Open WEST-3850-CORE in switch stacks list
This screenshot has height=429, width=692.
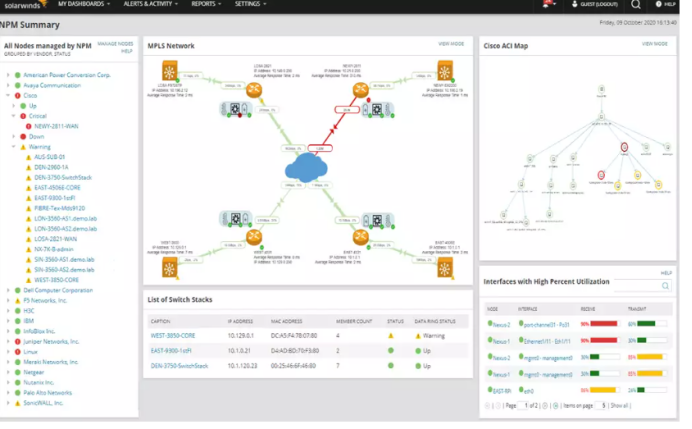pos(173,336)
